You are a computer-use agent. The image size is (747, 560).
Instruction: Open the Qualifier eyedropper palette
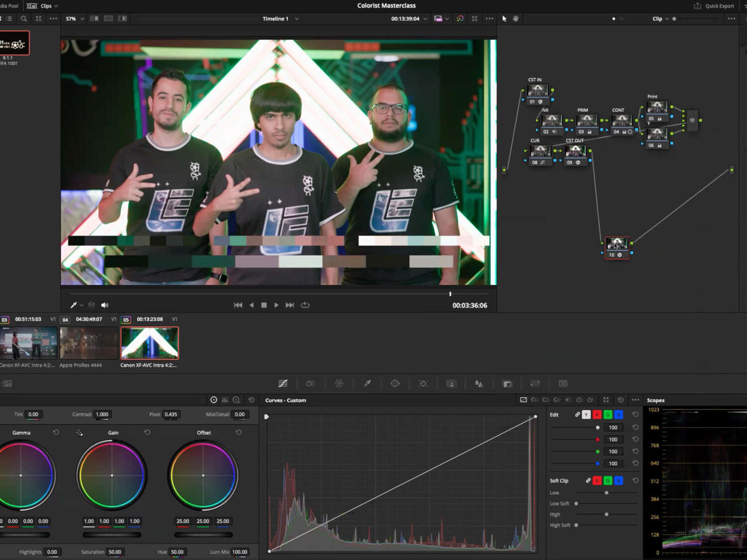[367, 383]
